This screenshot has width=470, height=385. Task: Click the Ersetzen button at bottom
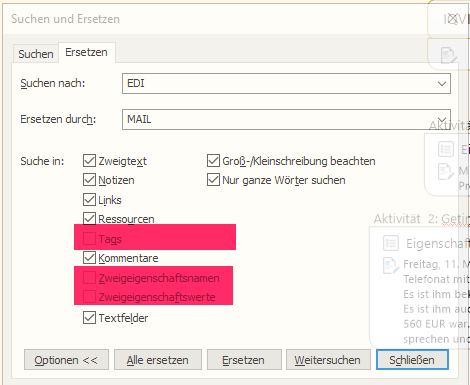click(x=244, y=360)
